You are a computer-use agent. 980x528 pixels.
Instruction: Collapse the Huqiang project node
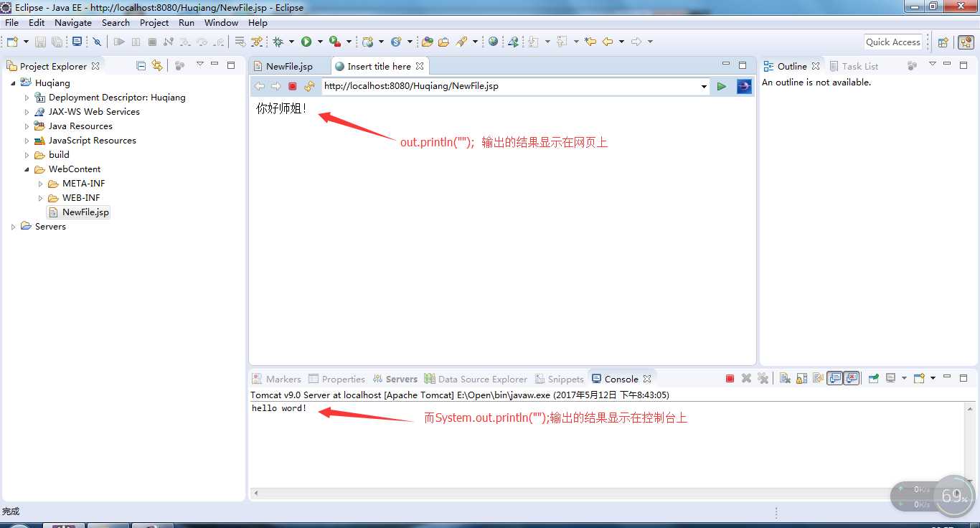pyautogui.click(x=13, y=83)
